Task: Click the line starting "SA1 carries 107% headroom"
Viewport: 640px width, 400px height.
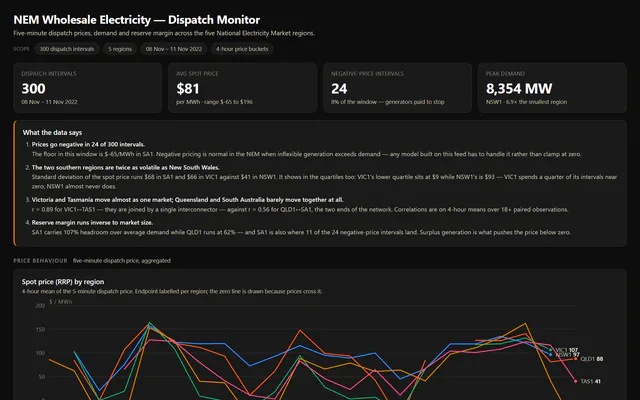Action: coord(301,233)
